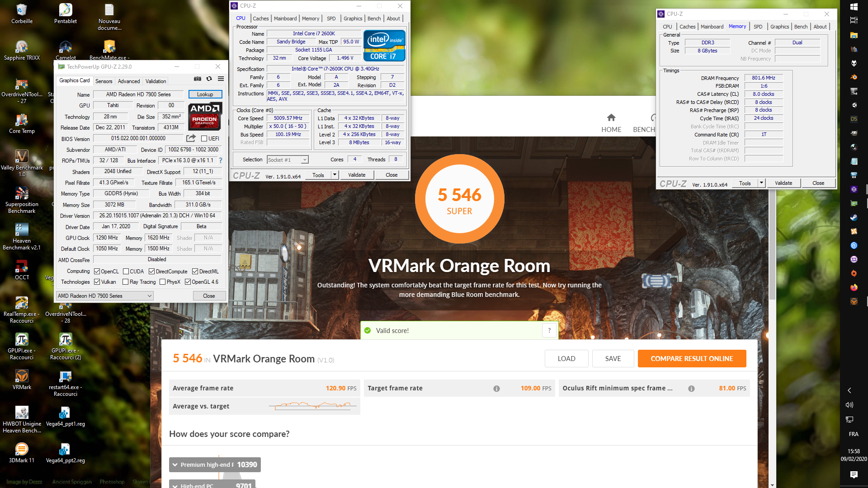Image resolution: width=868 pixels, height=488 pixels.
Task: Launch Superposition Benchmark desktop icon
Action: 22,200
